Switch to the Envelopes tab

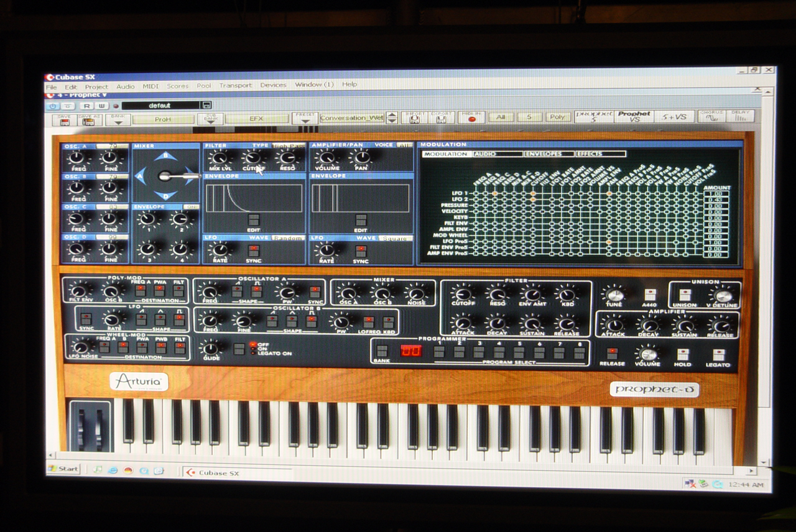(x=547, y=154)
